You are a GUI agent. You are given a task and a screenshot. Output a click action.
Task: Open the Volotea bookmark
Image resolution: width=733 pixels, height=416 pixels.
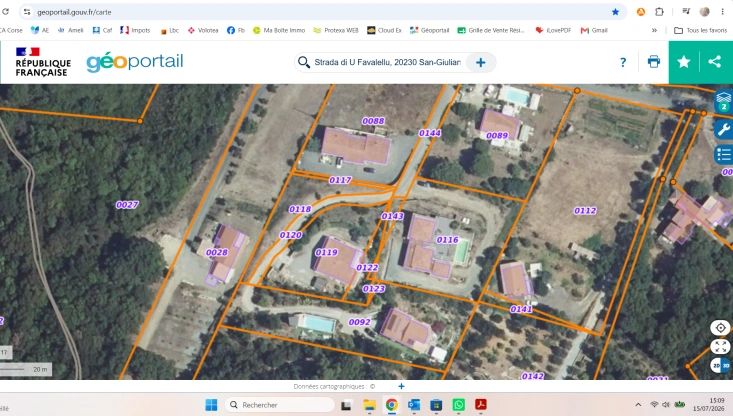click(x=203, y=30)
